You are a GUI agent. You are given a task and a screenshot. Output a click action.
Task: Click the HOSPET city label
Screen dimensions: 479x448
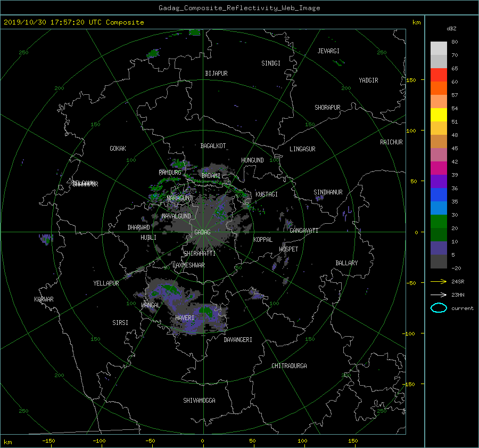pos(288,249)
